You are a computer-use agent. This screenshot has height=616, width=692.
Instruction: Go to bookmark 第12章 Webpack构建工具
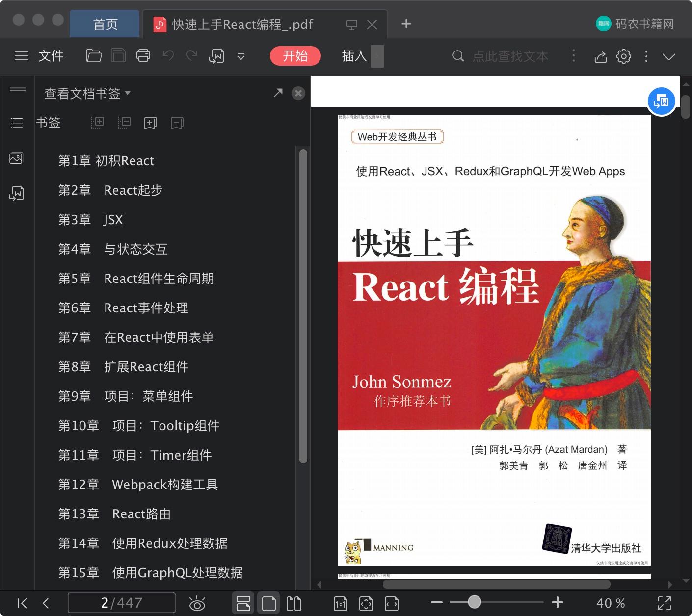pos(138,485)
